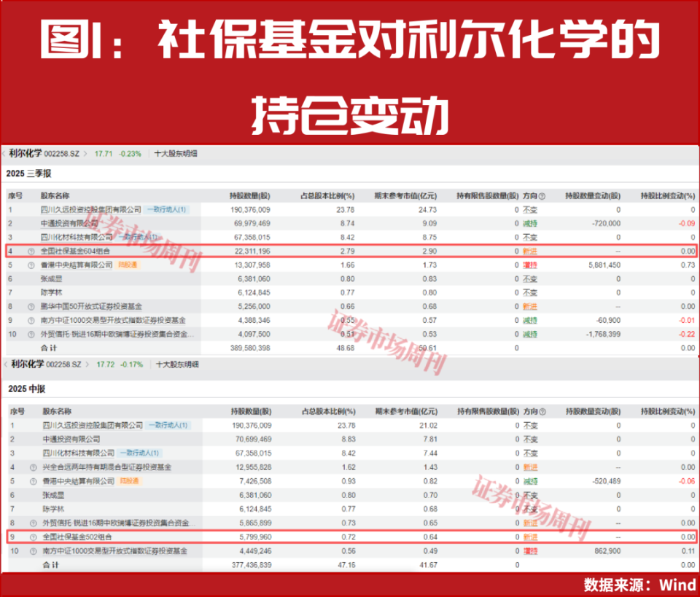Click the back arrow in the 2025 中报 header
The image size is (700, 597).
[x=5, y=364]
